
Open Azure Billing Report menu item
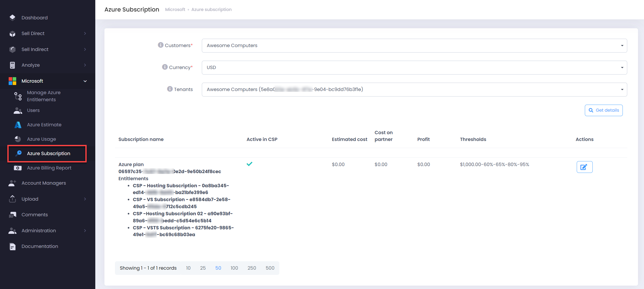[49, 168]
